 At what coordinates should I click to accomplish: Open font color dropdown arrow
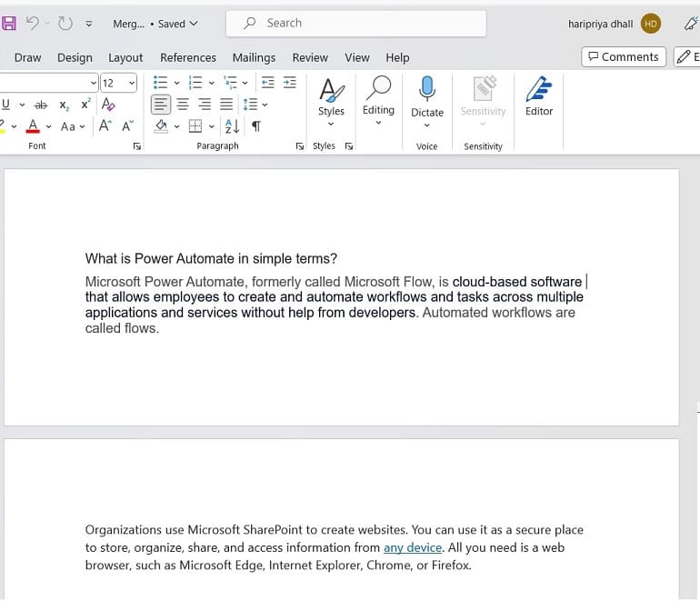[49, 126]
